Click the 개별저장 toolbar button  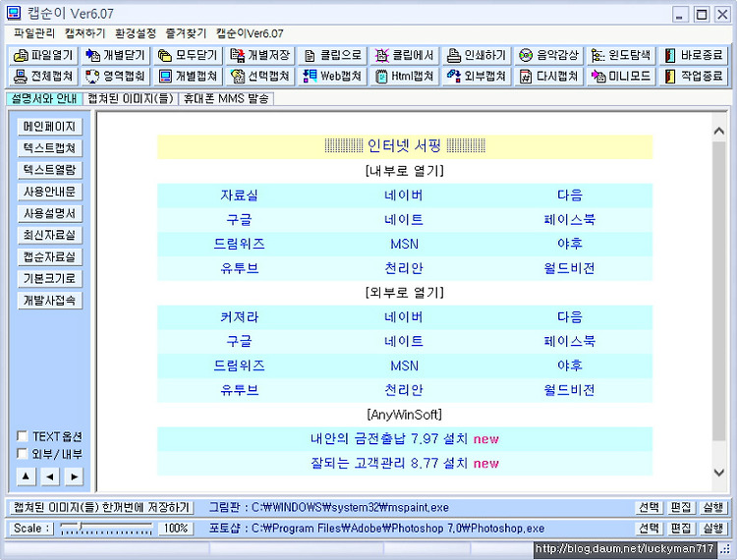pos(260,55)
